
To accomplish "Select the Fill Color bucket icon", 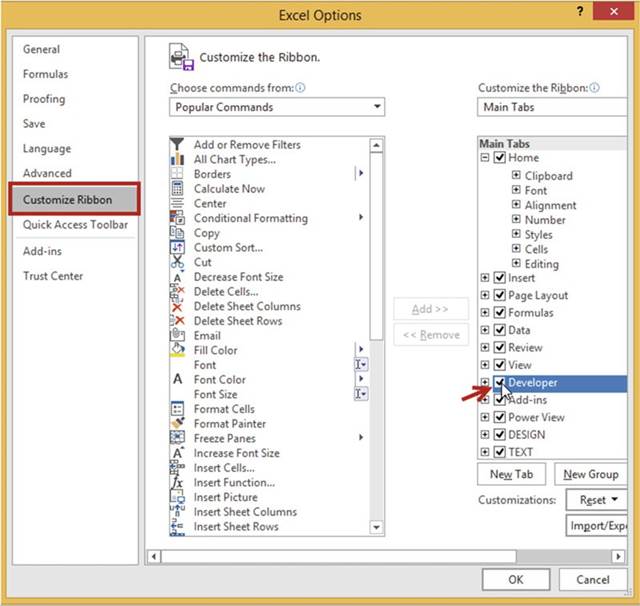I will (177, 350).
